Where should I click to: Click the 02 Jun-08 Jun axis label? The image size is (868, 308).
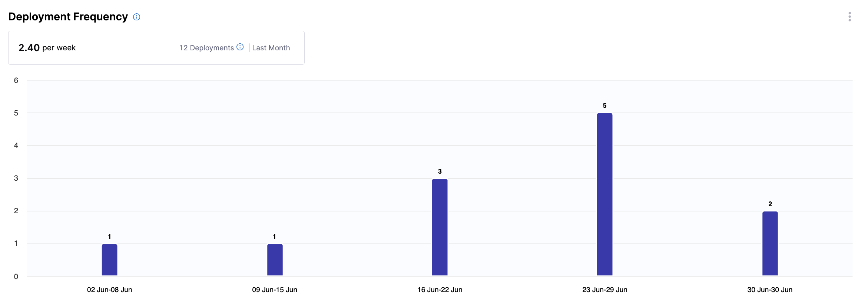point(109,289)
